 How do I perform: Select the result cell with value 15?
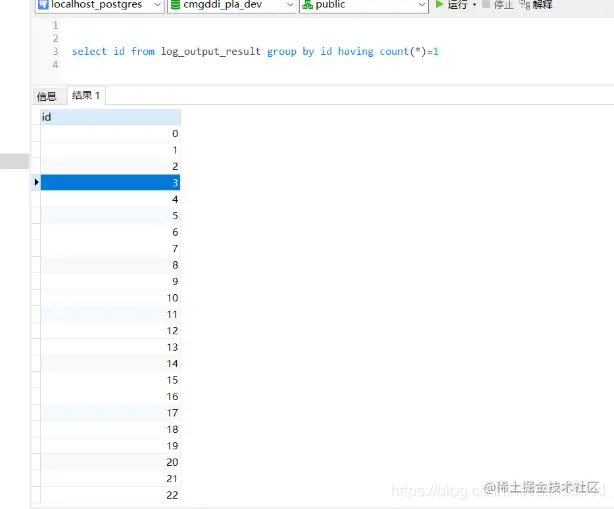pos(110,380)
